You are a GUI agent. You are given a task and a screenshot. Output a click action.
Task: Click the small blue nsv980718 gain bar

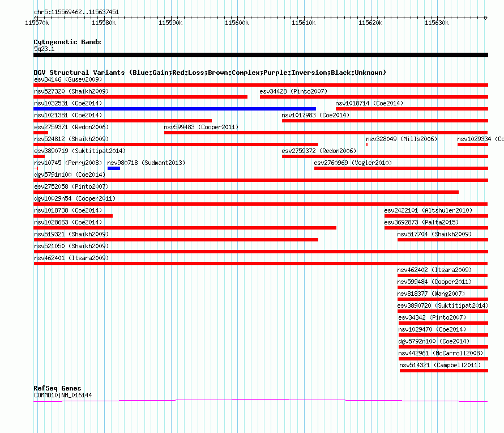point(114,168)
